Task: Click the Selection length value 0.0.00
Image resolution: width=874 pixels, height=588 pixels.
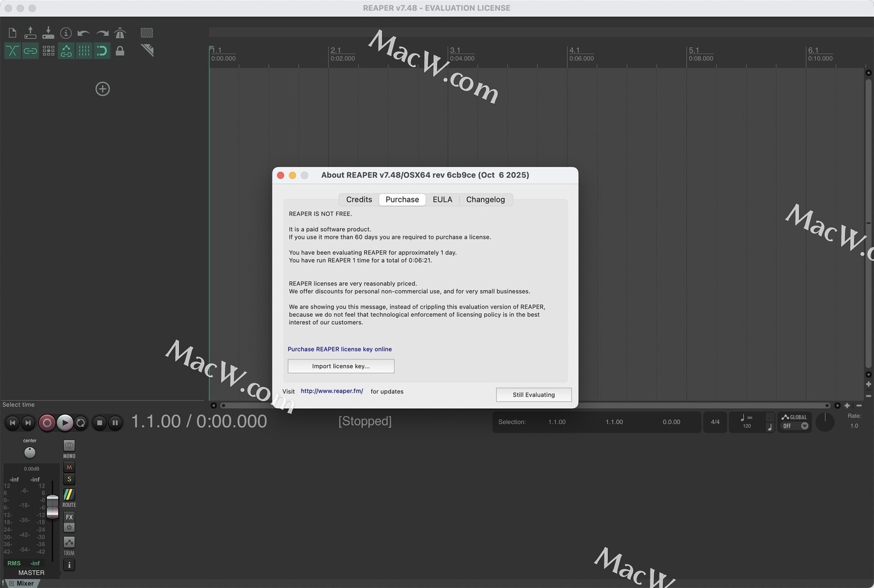Action: click(x=671, y=422)
